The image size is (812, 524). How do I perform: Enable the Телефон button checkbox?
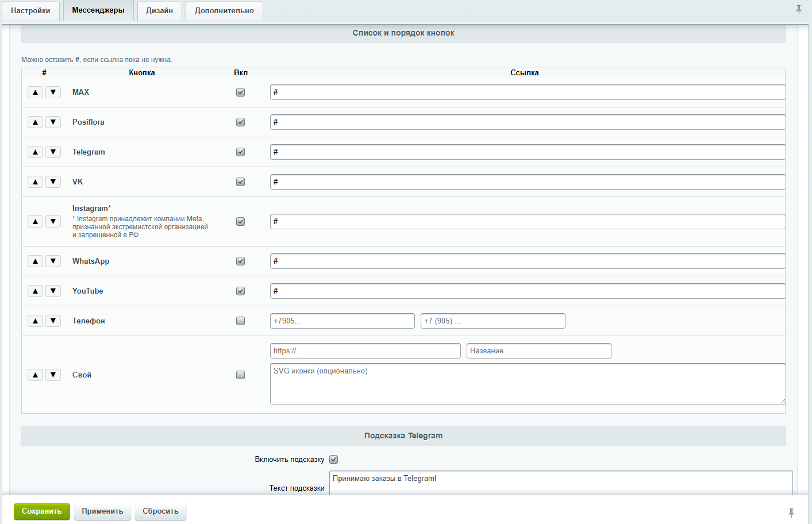tap(241, 321)
